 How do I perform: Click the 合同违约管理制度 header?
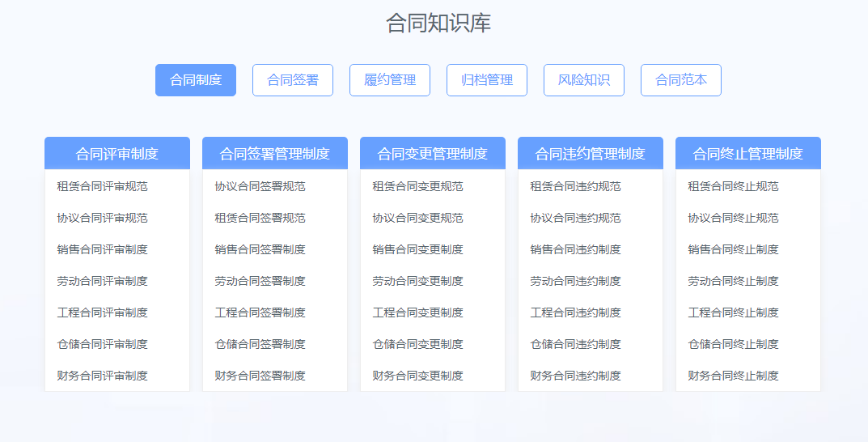[x=591, y=154]
